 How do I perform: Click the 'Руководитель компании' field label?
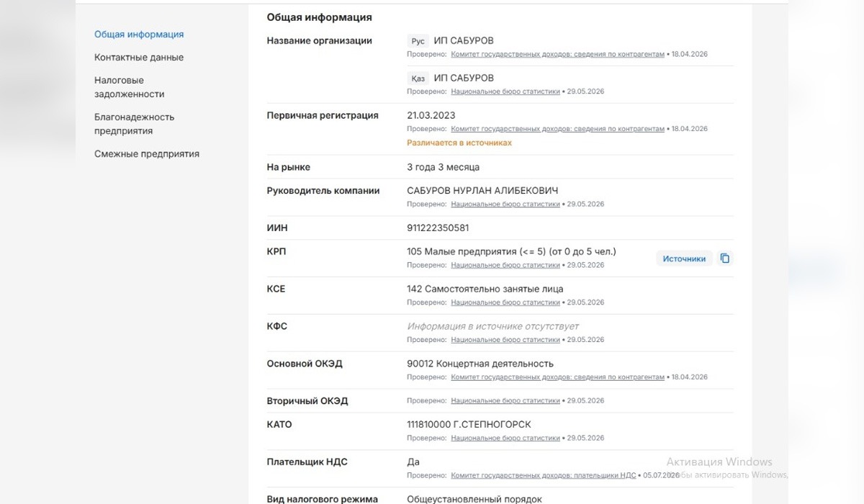coord(323,191)
